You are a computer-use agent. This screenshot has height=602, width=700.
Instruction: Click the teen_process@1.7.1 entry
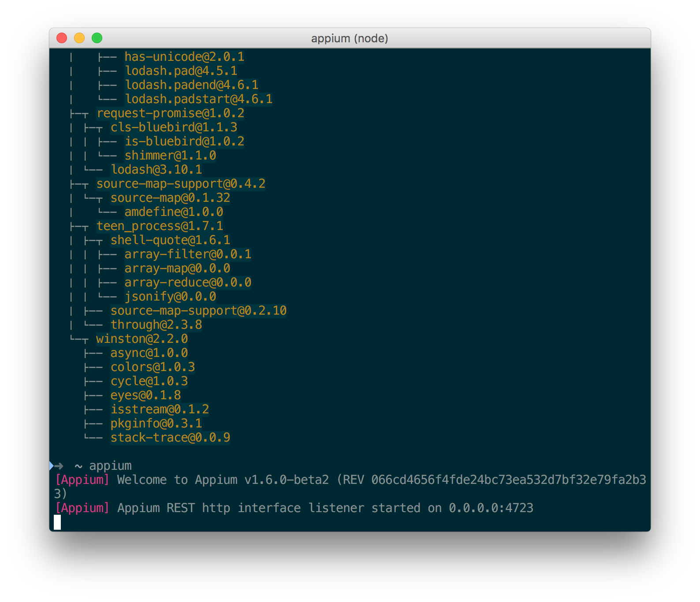point(160,226)
